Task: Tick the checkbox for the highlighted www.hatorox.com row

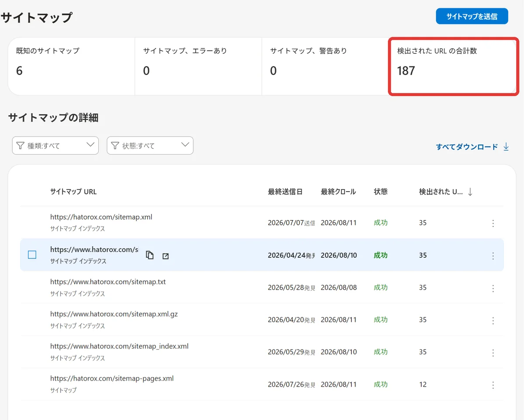Action: point(32,255)
